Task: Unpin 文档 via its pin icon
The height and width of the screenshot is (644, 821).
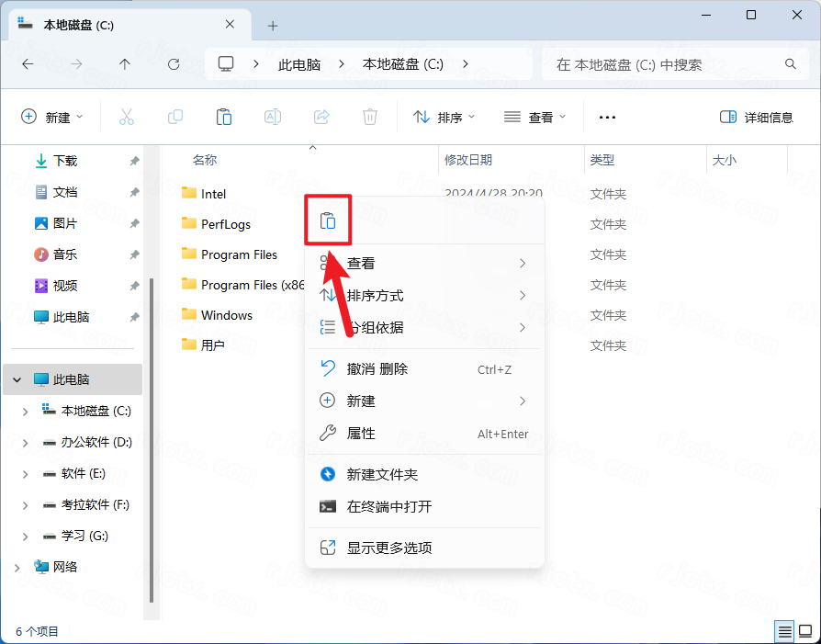Action: 135,192
